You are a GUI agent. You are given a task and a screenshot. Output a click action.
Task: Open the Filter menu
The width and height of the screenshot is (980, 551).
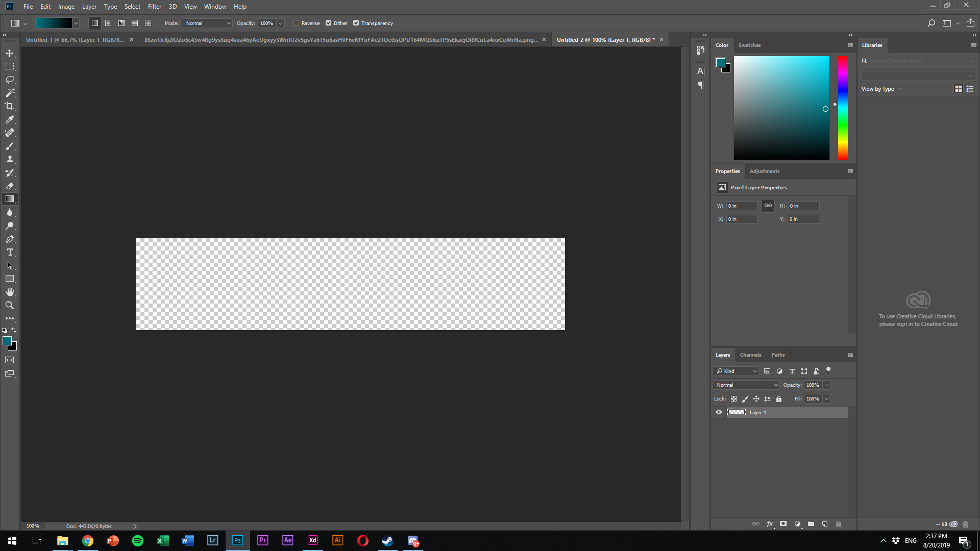(x=154, y=7)
